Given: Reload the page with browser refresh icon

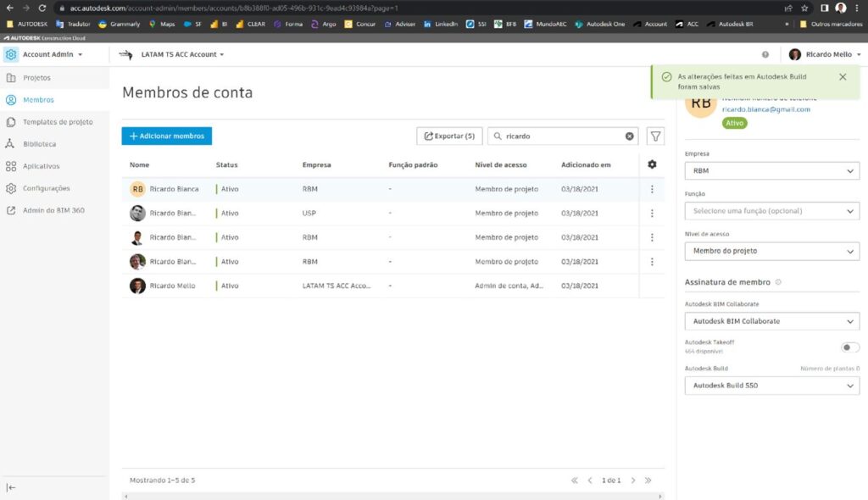Looking at the screenshot, I should click(42, 8).
